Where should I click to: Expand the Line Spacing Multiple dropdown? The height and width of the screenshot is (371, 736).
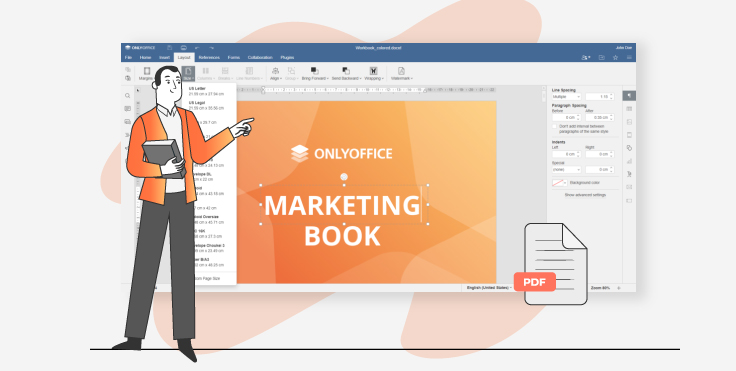coord(567,96)
